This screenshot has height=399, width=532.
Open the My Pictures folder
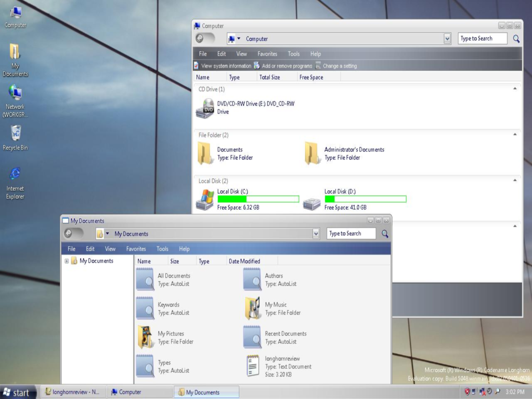tap(145, 337)
